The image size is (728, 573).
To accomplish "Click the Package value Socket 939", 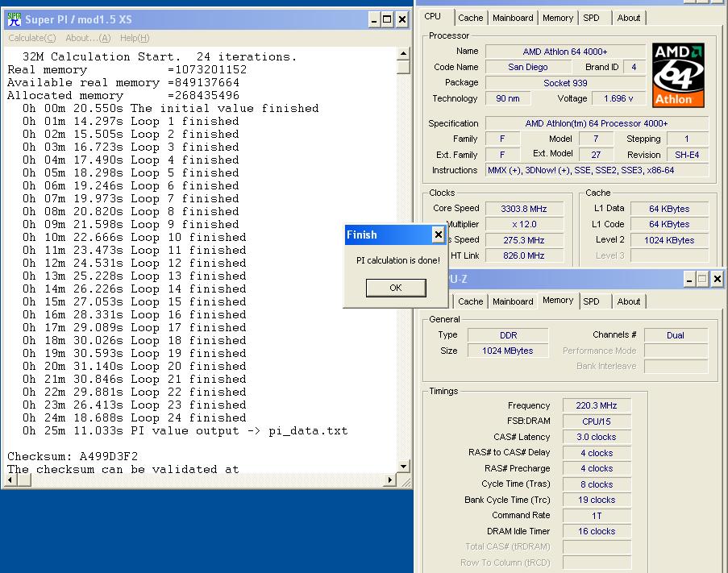I will (x=565, y=83).
